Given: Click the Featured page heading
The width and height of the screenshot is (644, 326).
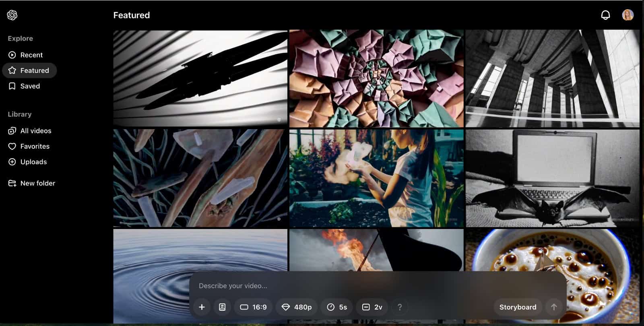Looking at the screenshot, I should point(132,15).
